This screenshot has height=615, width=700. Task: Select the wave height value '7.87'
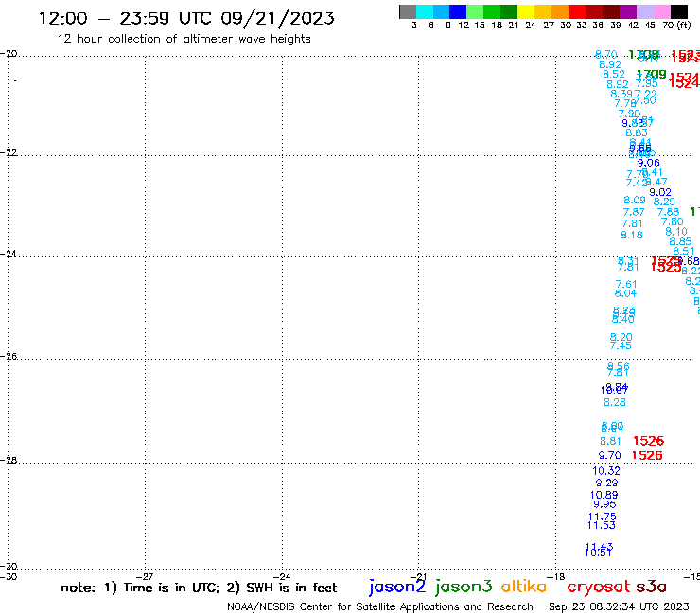634,212
